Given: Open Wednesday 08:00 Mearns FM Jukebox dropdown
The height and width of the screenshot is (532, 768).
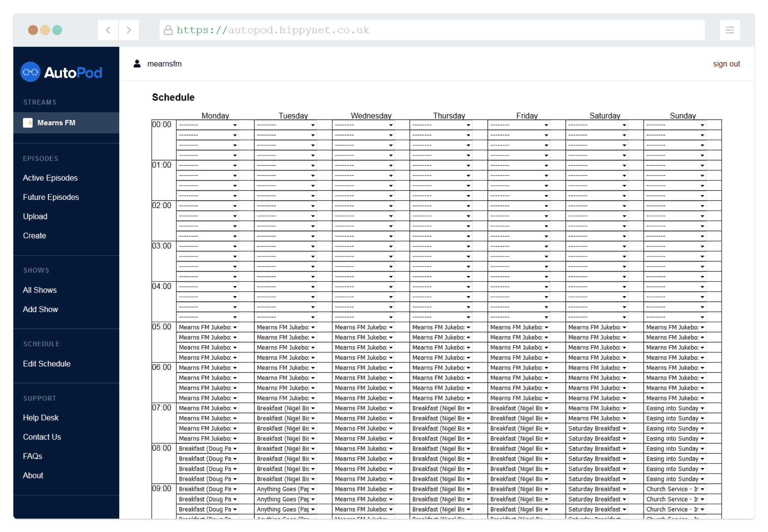Looking at the screenshot, I should (x=364, y=449).
